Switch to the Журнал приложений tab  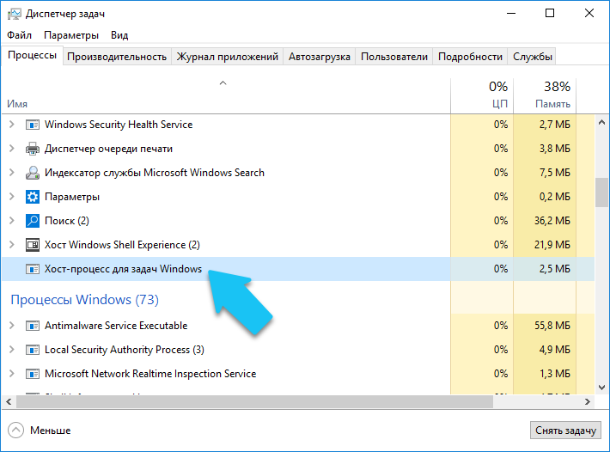(228, 57)
